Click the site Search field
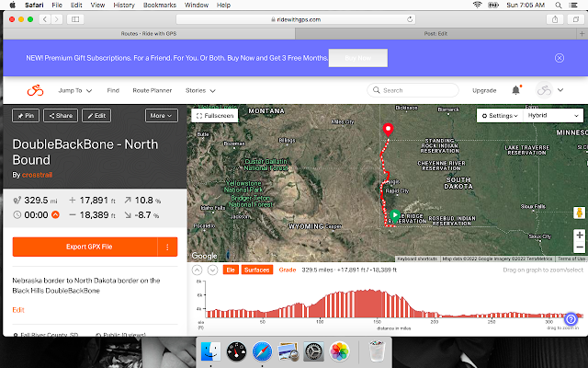Viewport: 588px width, 368px height. pos(413,90)
